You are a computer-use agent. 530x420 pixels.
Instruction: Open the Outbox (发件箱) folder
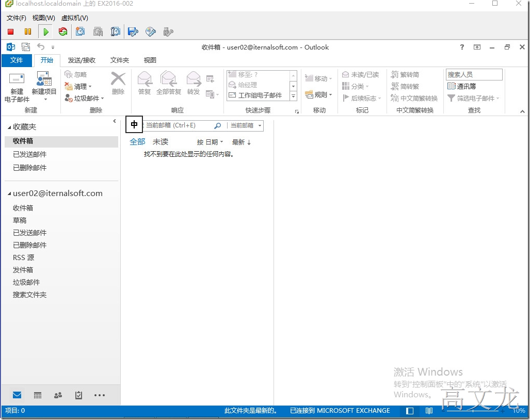click(x=23, y=270)
